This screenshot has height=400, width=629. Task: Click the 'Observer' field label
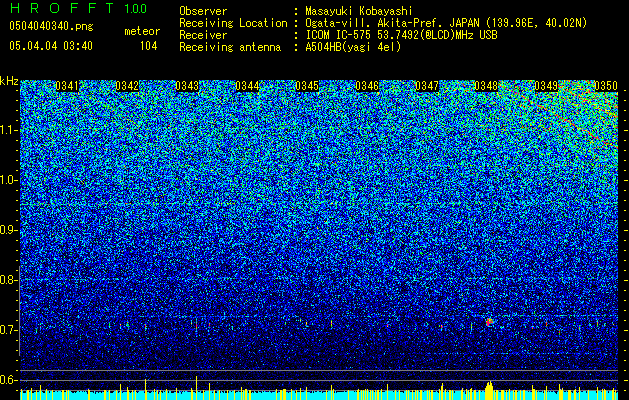pyautogui.click(x=203, y=11)
